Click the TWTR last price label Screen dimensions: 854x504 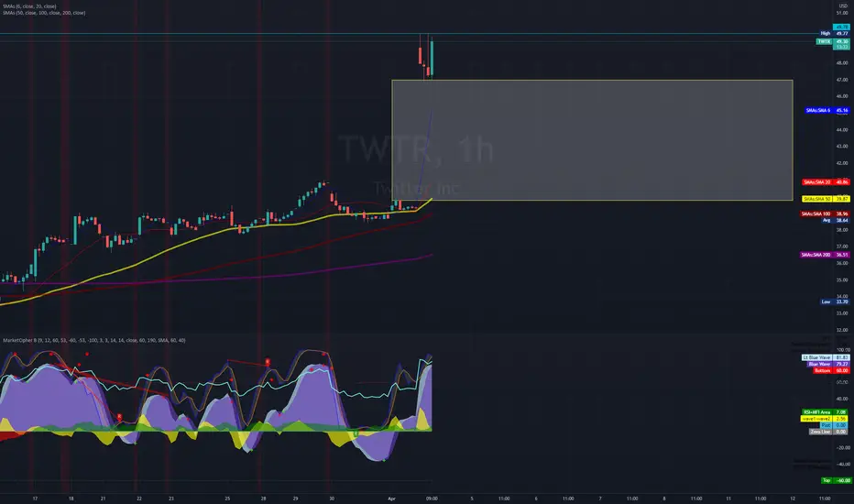click(x=833, y=41)
